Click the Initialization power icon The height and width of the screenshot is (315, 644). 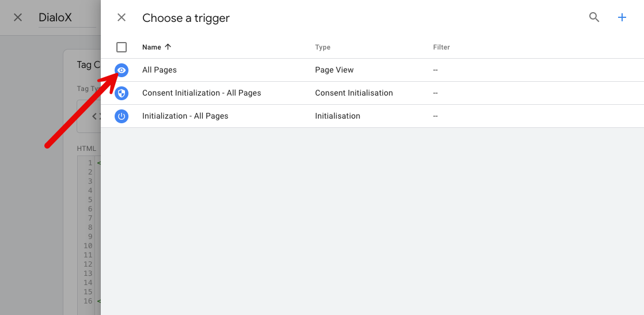[x=122, y=116]
